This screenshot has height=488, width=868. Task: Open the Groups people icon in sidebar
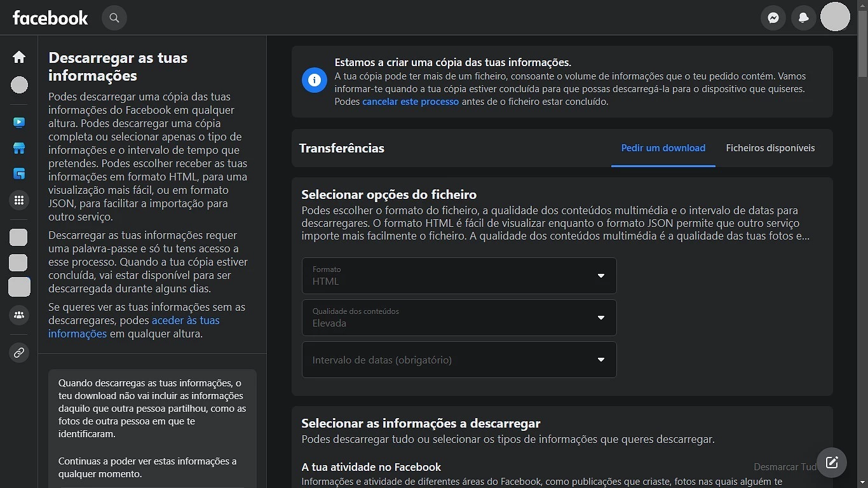pyautogui.click(x=19, y=315)
